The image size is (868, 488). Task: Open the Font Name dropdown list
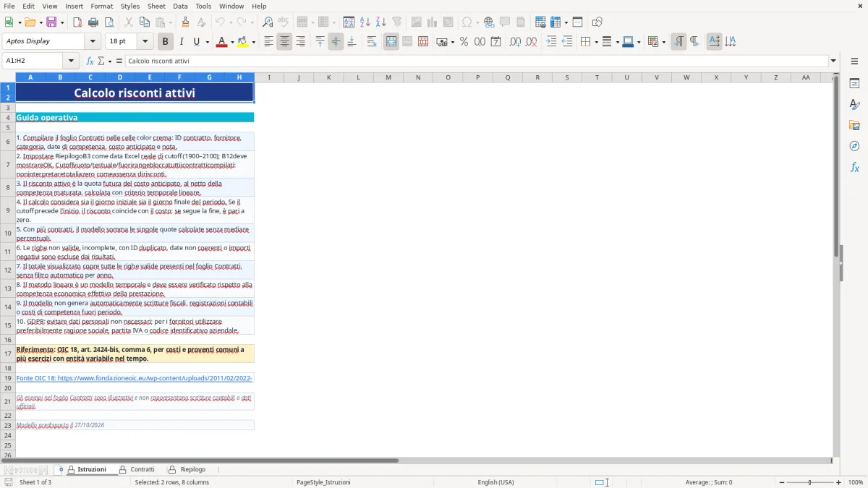point(92,42)
